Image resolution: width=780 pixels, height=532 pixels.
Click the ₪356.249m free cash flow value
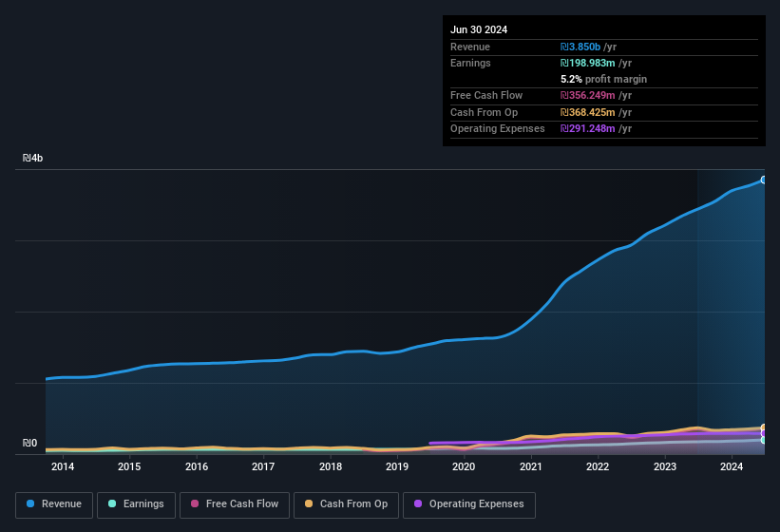tap(587, 95)
